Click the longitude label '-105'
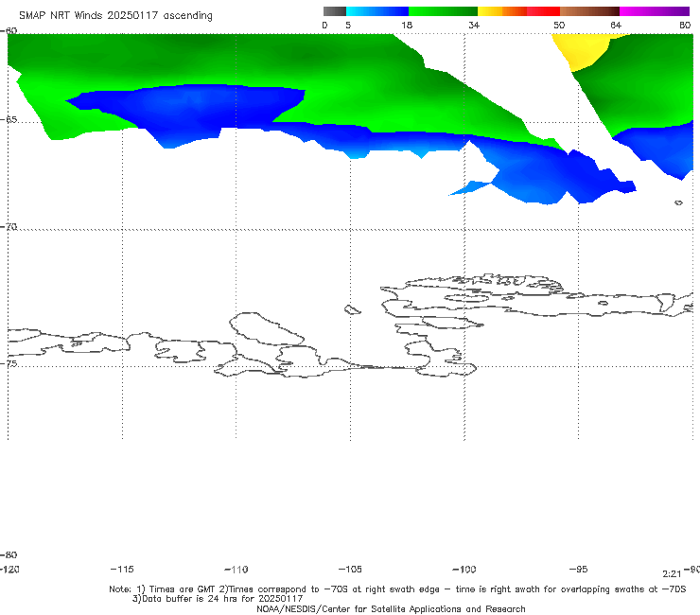 (350, 569)
